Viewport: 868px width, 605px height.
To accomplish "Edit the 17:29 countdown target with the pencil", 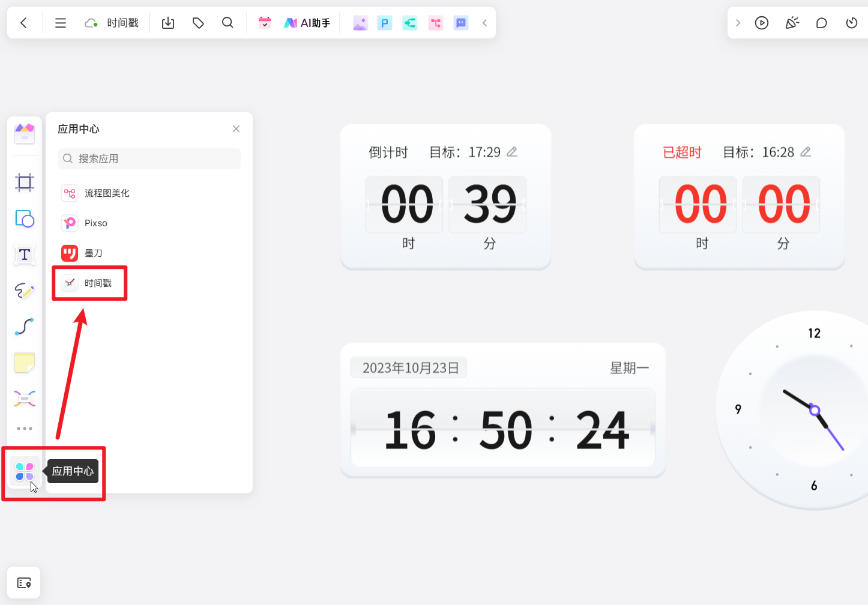I will click(x=512, y=152).
